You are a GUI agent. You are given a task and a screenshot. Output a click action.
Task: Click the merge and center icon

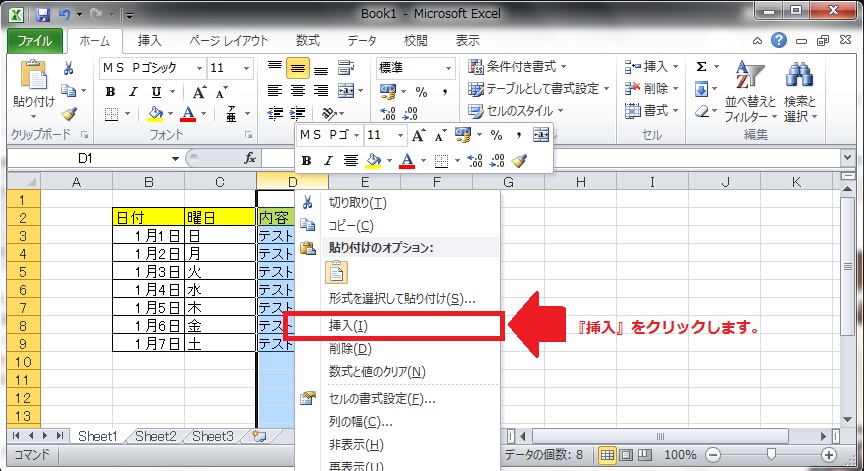coord(346,90)
